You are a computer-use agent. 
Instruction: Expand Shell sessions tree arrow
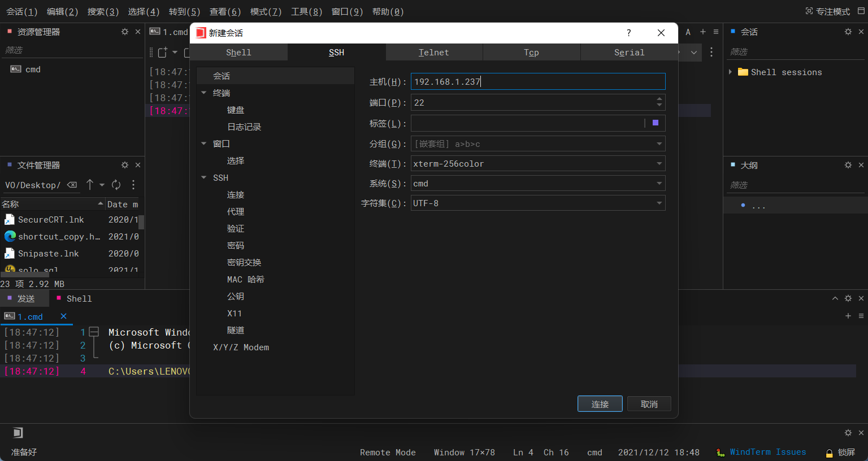click(731, 72)
